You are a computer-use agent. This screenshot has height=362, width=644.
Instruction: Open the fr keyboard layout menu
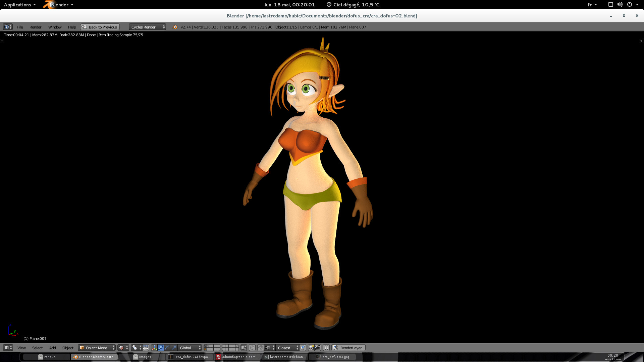592,4
